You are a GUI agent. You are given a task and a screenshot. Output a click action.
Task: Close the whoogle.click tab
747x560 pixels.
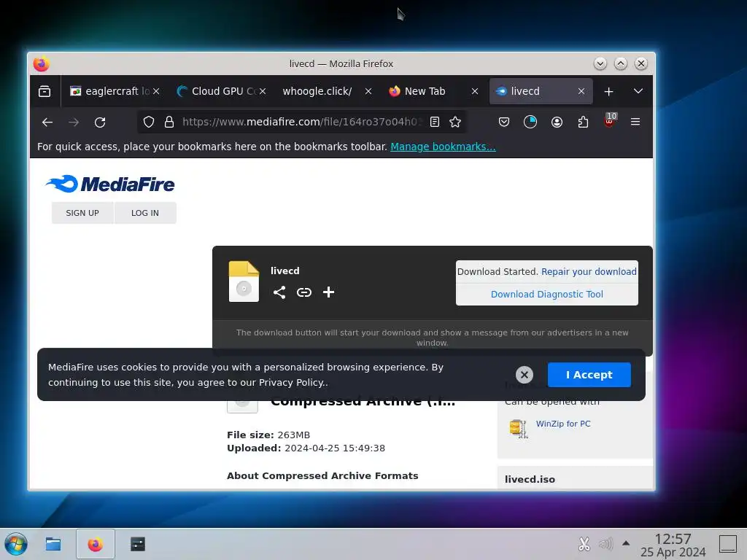368,91
